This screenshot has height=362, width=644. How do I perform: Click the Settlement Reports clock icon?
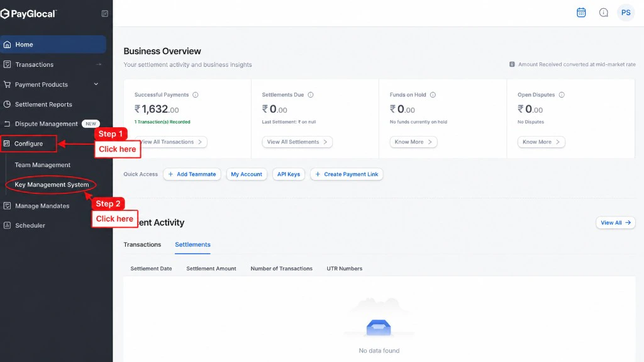click(7, 104)
